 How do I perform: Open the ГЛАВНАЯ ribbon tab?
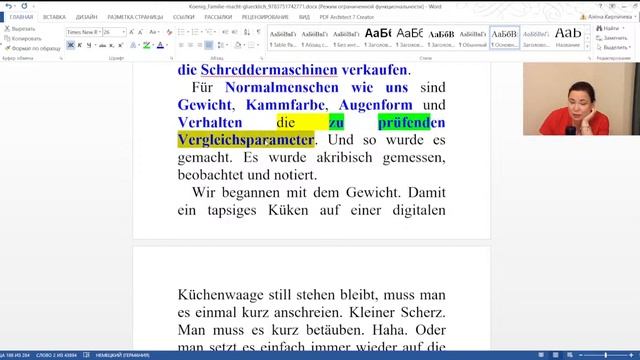click(21, 17)
